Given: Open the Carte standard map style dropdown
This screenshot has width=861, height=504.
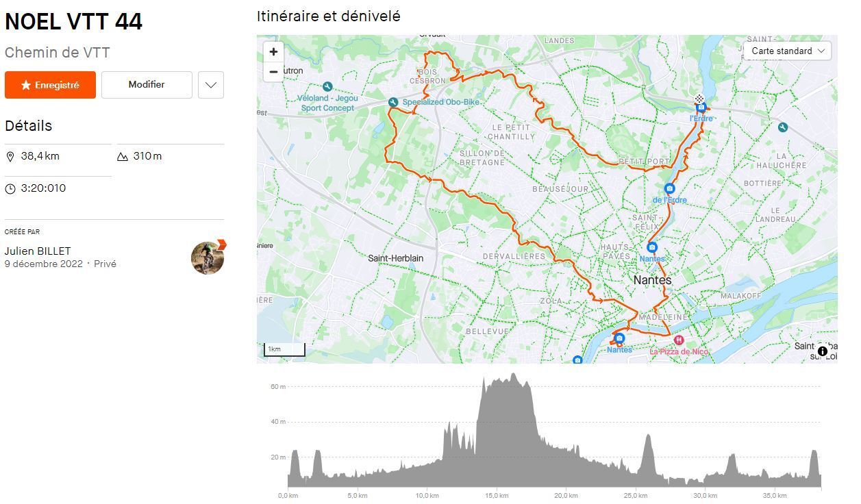Looking at the screenshot, I should point(787,51).
